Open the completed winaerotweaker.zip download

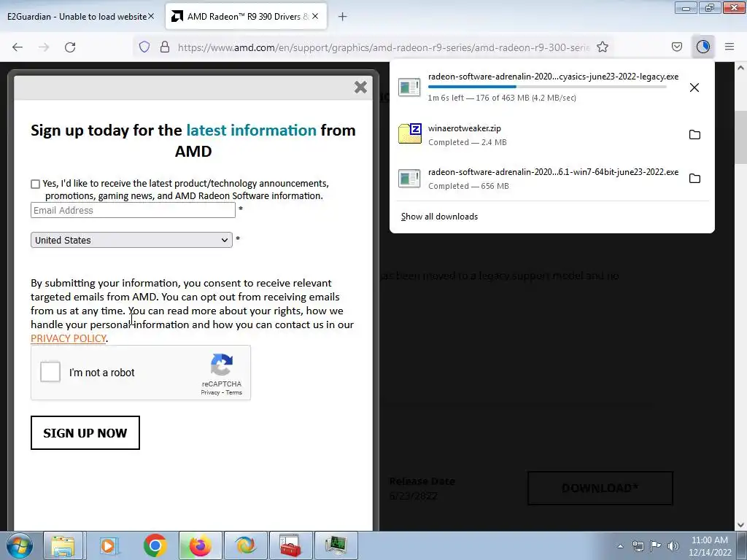(538, 135)
